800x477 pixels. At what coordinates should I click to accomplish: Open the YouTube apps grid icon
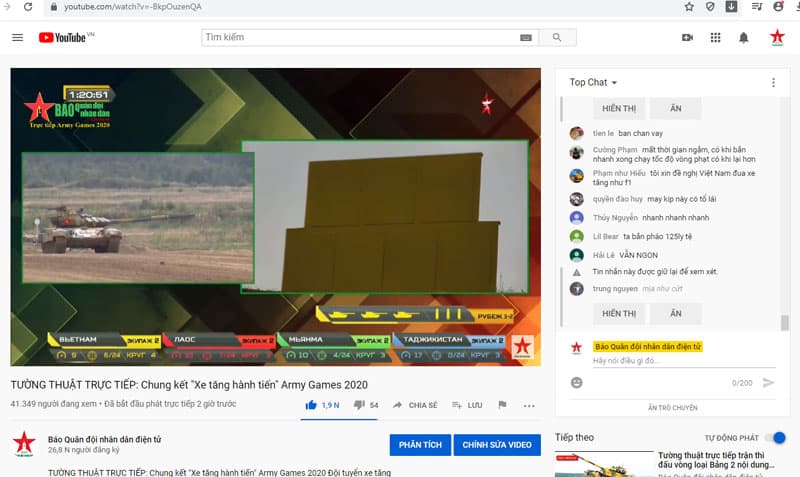[715, 37]
